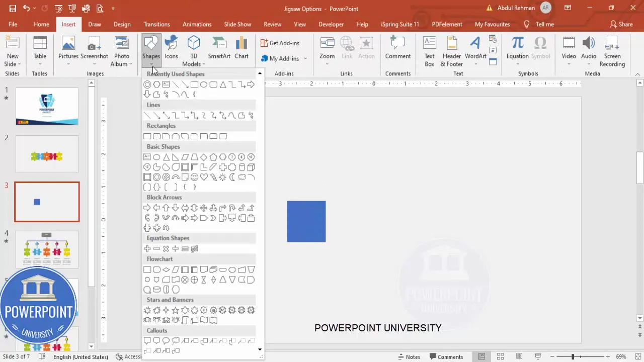Go to the Slide Show tab
The width and height of the screenshot is (644, 362).
pyautogui.click(x=237, y=24)
